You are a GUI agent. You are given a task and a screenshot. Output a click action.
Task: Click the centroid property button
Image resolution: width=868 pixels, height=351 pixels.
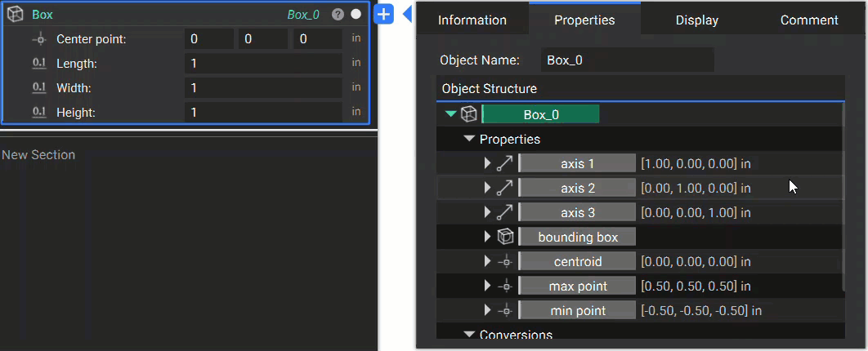click(x=577, y=261)
